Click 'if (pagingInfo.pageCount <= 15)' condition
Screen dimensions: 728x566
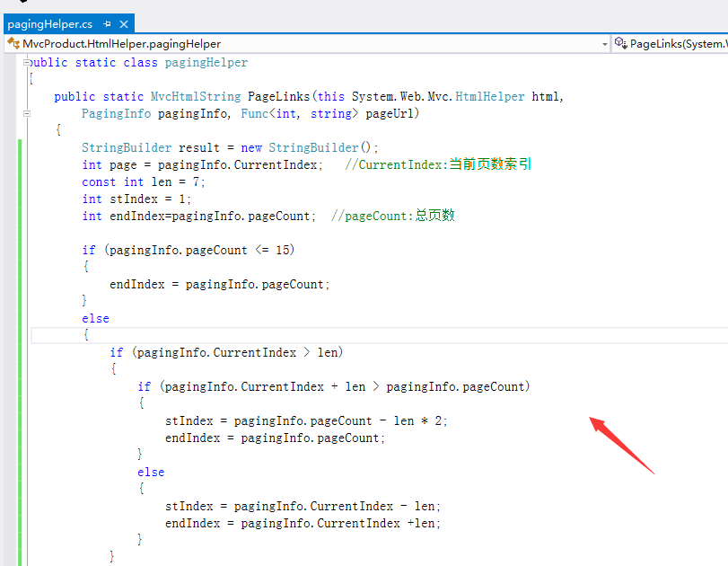click(188, 251)
